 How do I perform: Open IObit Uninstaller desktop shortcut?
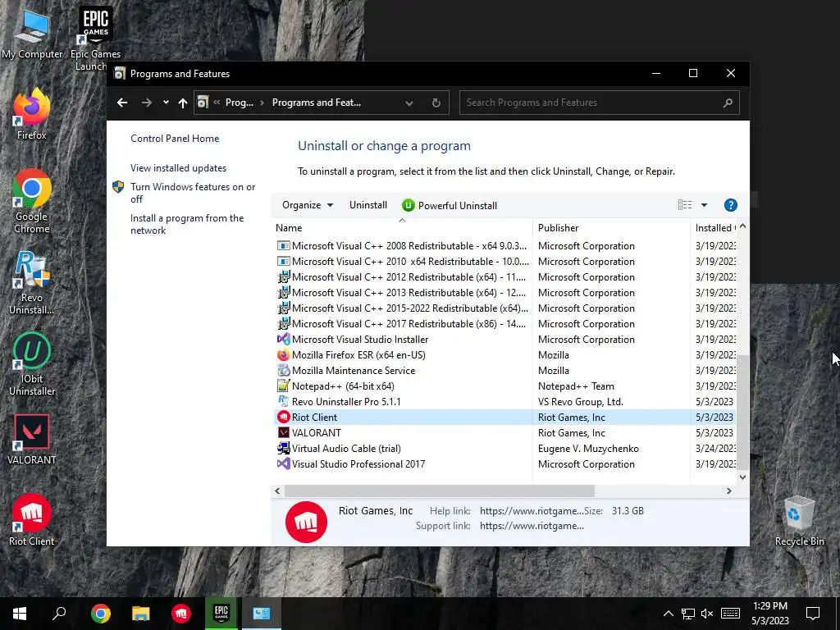click(x=32, y=364)
